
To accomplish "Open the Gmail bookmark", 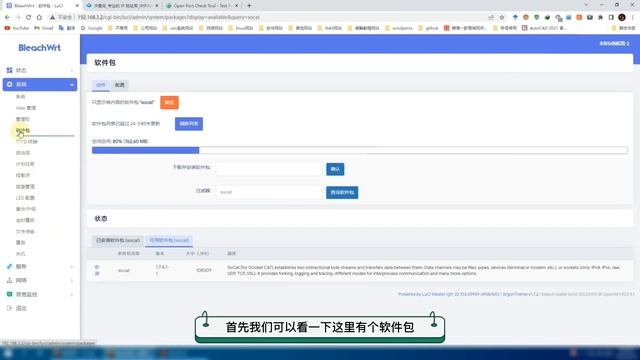I will 44,28.
